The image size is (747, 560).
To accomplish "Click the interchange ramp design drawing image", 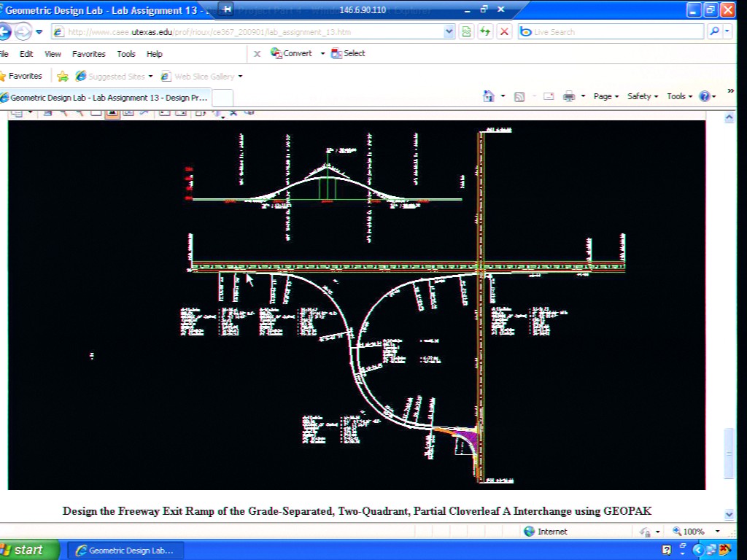I will (356, 305).
